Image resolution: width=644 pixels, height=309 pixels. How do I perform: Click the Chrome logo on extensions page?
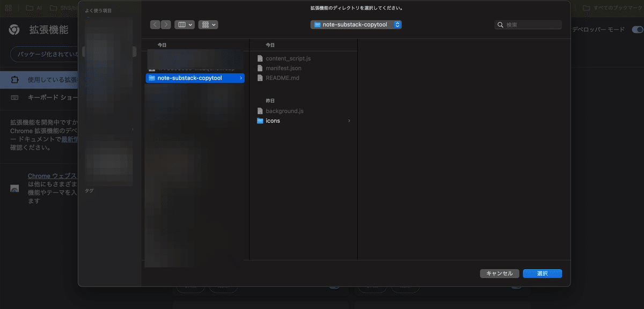point(14,30)
